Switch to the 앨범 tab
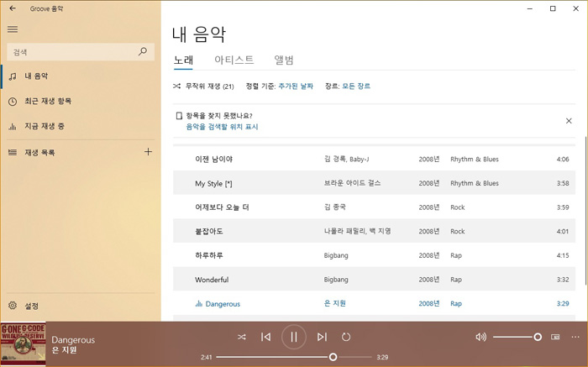Viewport: 588px width, 367px height. click(284, 60)
